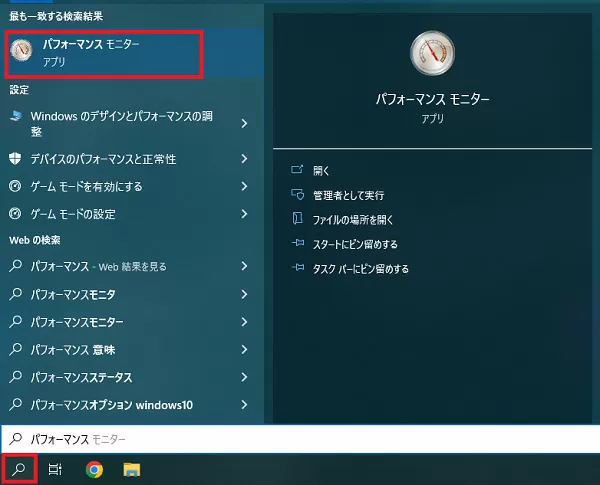Expand arrow for Windows のデザインとパフォーマンスの調整
The height and width of the screenshot is (485, 600).
coord(244,123)
